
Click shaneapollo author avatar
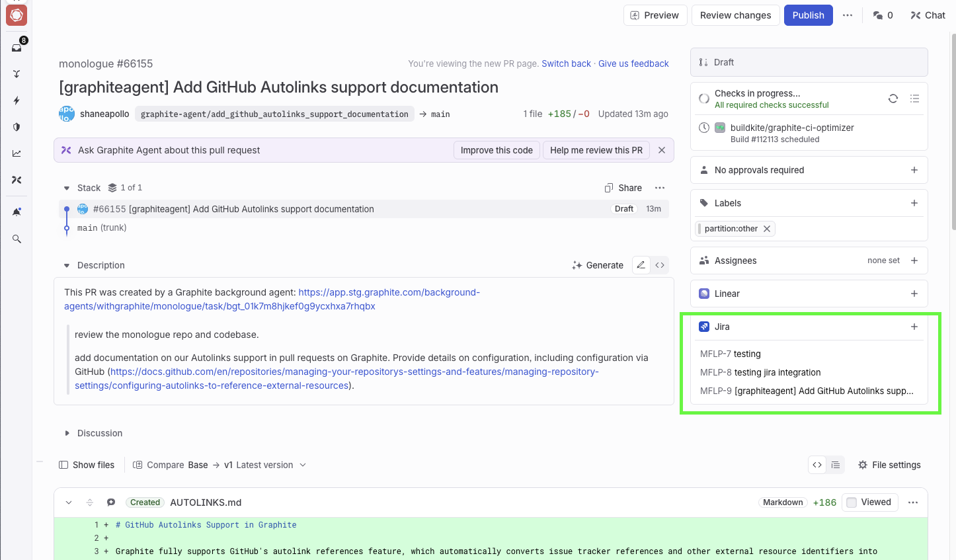67,114
